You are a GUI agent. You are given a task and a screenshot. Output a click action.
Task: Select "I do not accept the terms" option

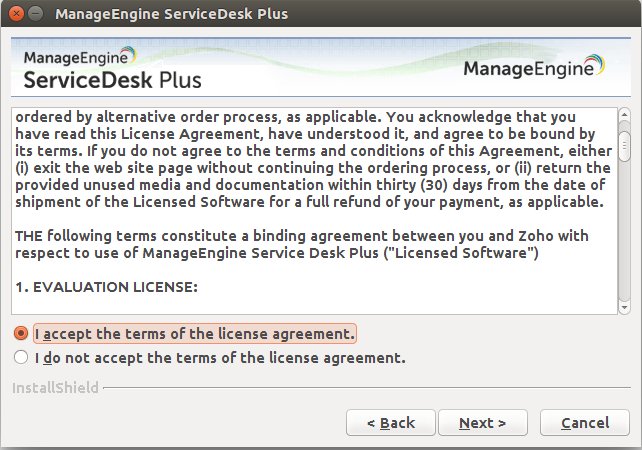tap(21, 357)
